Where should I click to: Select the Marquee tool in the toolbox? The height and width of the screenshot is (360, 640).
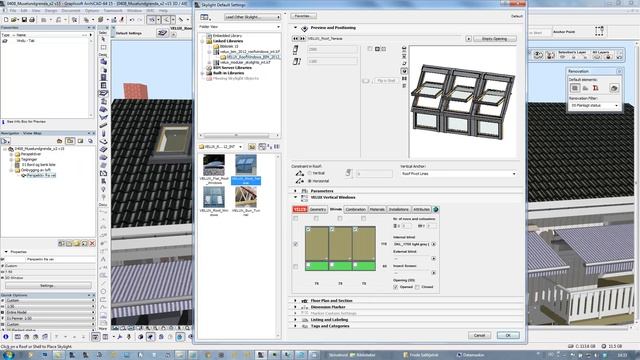pos(103,48)
